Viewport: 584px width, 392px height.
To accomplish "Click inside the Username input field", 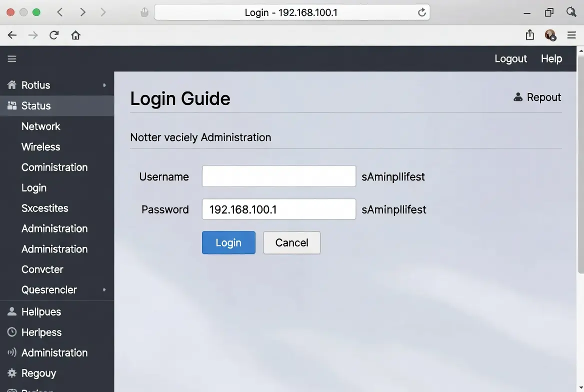I will point(278,176).
